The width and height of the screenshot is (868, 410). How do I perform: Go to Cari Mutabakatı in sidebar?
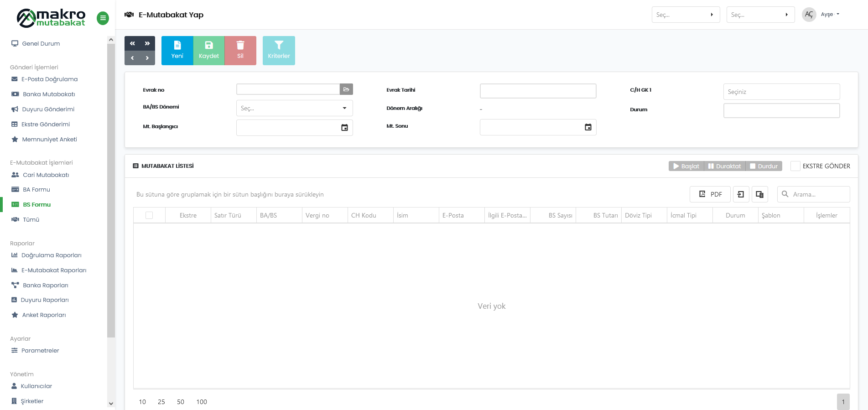click(46, 175)
